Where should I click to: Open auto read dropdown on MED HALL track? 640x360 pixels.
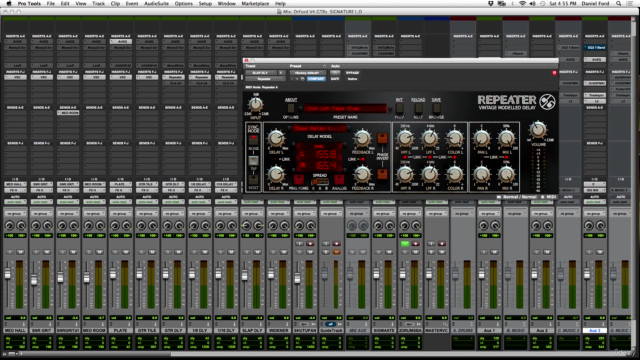[x=15, y=202]
